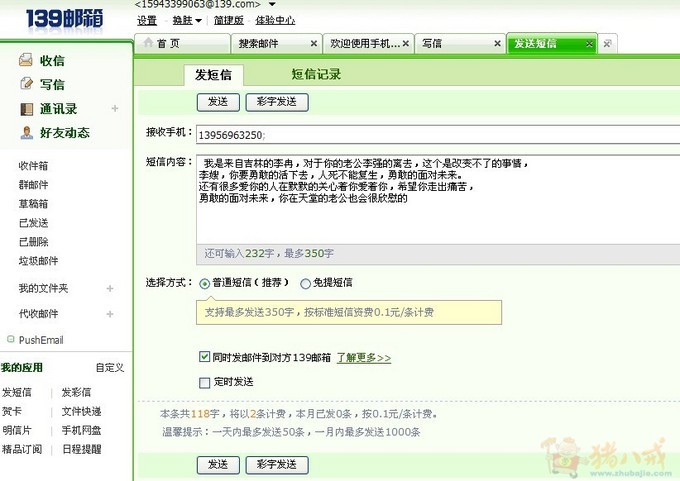Screen dimensions: 680x481
Task: Close the 发送短信 tab
Action: [589, 44]
